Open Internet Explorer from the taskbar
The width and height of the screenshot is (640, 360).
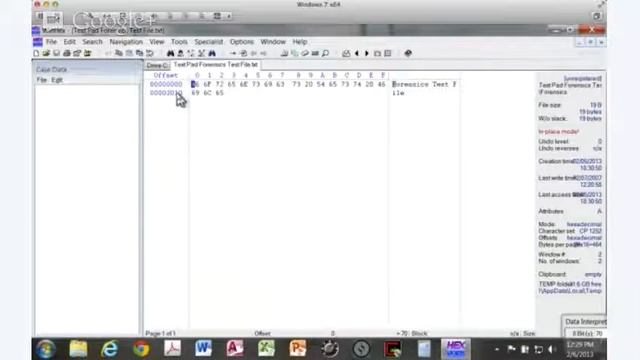(110, 349)
